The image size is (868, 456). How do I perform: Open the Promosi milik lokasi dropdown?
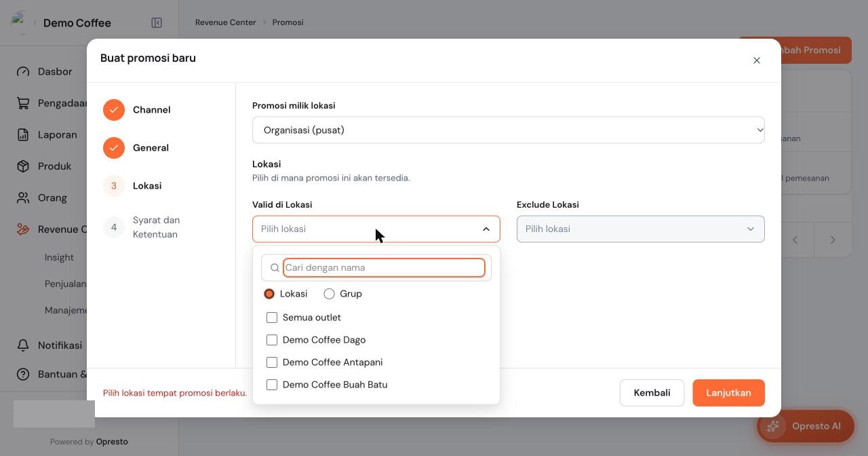[509, 130]
